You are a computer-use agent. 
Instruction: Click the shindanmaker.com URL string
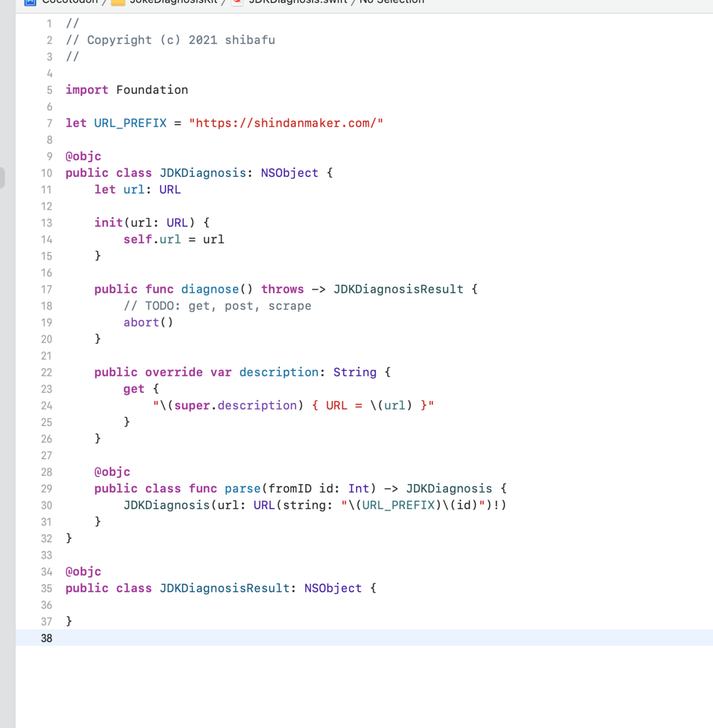(x=286, y=123)
